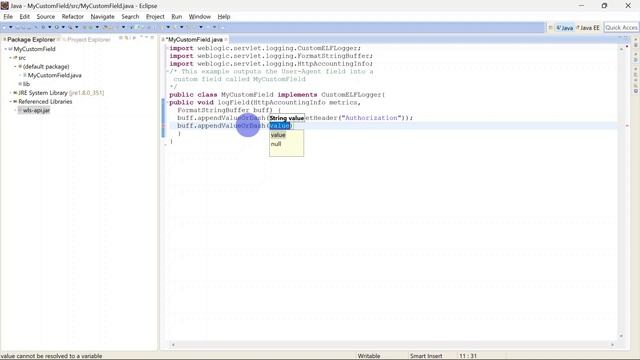The image size is (640, 360).
Task: Click the editor horizontal scrollbar left arrow
Action: (173, 345)
